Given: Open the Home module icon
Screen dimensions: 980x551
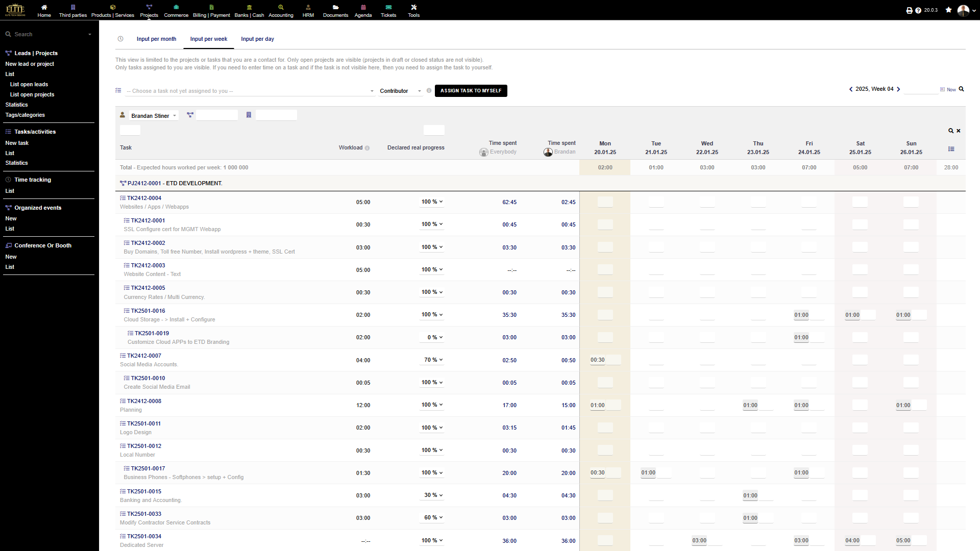Looking at the screenshot, I should pyautogui.click(x=44, y=7).
